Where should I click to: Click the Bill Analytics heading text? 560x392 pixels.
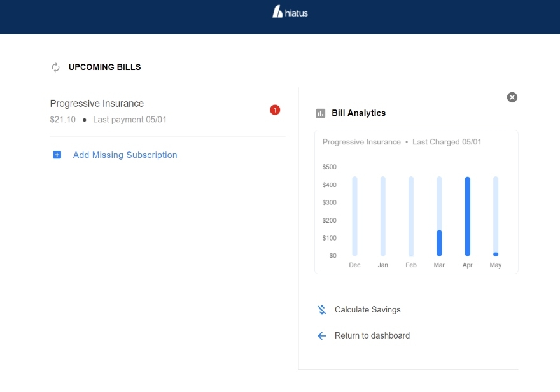(x=358, y=113)
